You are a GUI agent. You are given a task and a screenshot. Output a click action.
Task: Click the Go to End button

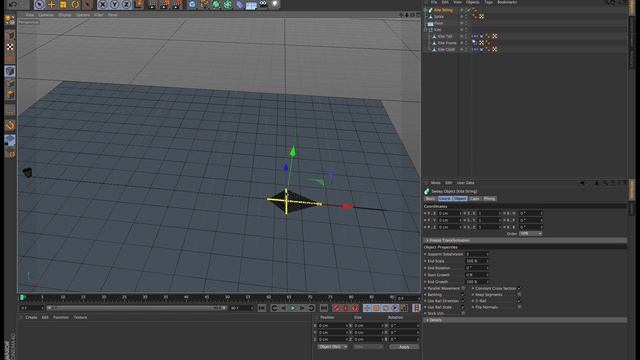(x=324, y=308)
